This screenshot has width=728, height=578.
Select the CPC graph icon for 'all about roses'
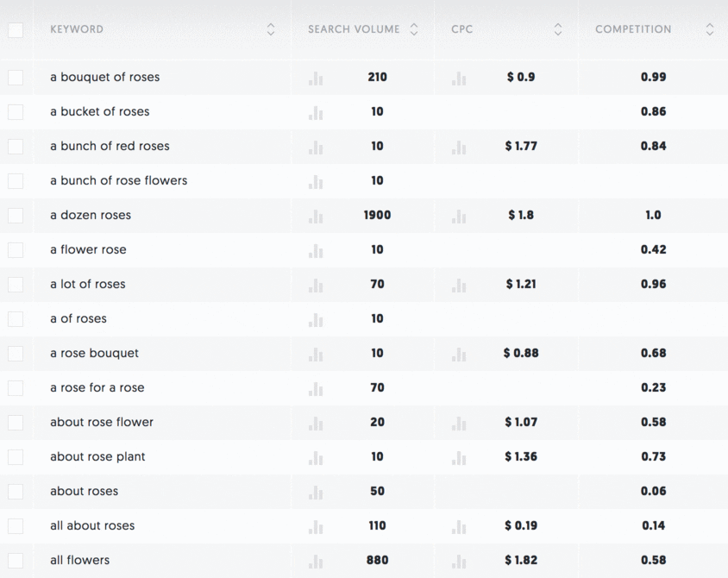(458, 525)
